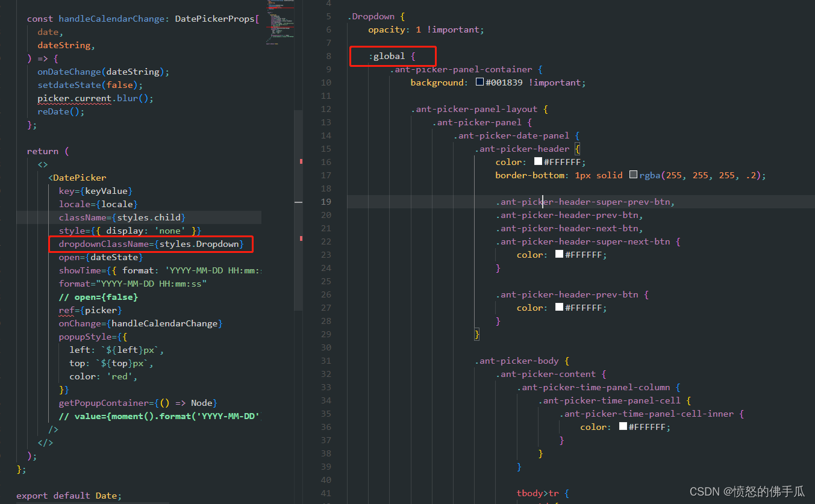Click '.ant-picker-header-super-prev-btn' selector

(582, 202)
